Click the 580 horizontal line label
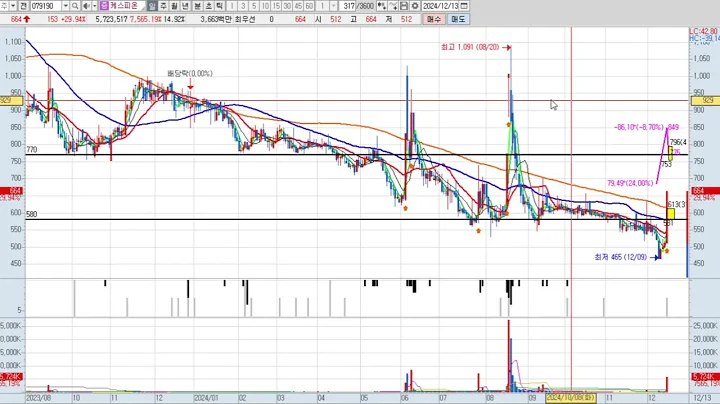 click(x=32, y=214)
